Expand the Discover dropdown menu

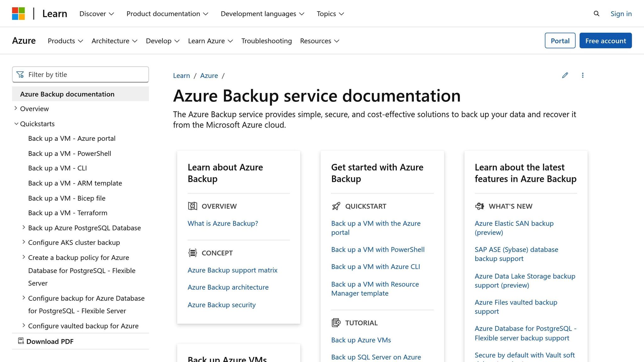tap(97, 14)
